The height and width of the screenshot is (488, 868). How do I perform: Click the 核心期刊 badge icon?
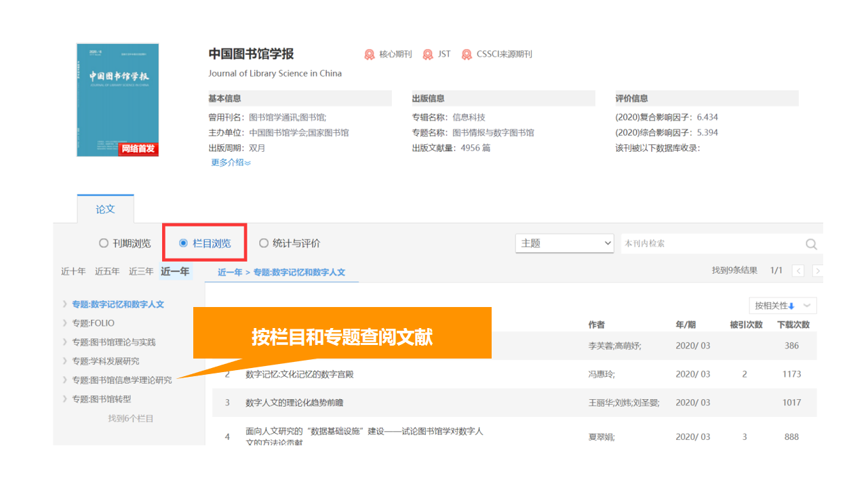pyautogui.click(x=370, y=54)
